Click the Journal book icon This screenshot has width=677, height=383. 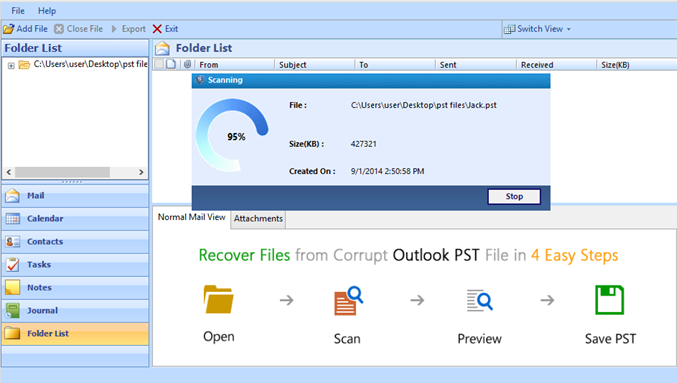[13, 310]
